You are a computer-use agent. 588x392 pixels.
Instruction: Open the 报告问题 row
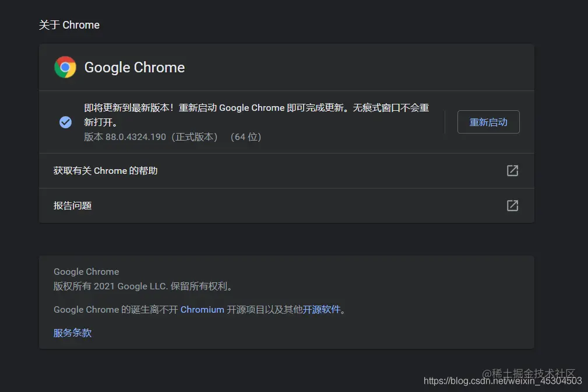[x=287, y=205]
